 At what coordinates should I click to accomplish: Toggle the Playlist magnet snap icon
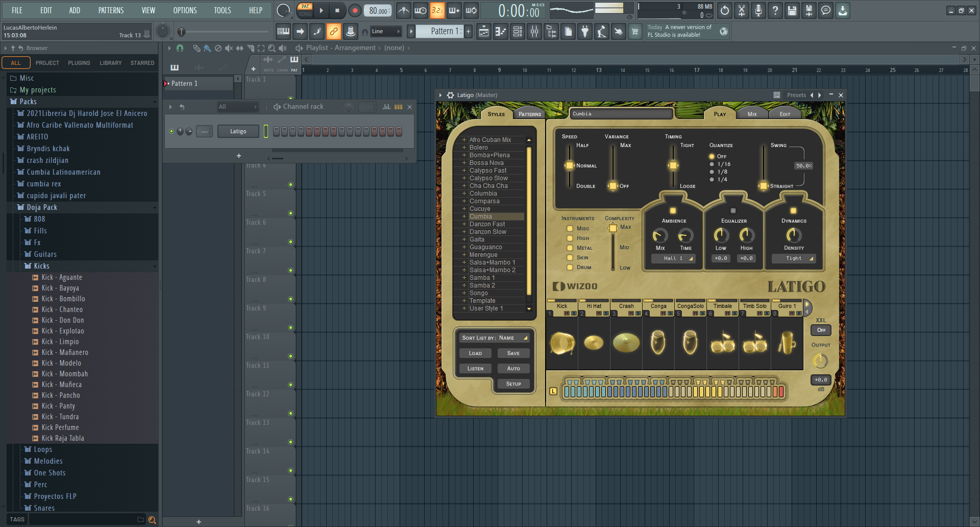(180, 48)
